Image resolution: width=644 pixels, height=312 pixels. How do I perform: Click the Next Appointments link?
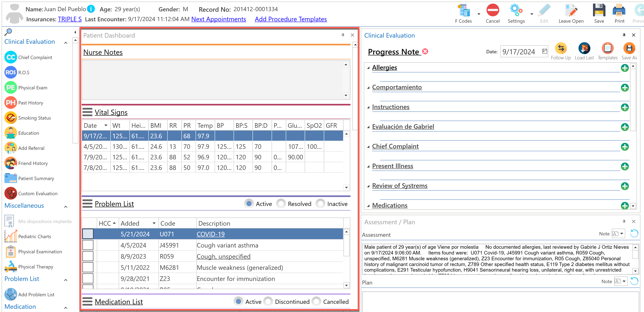tap(218, 19)
